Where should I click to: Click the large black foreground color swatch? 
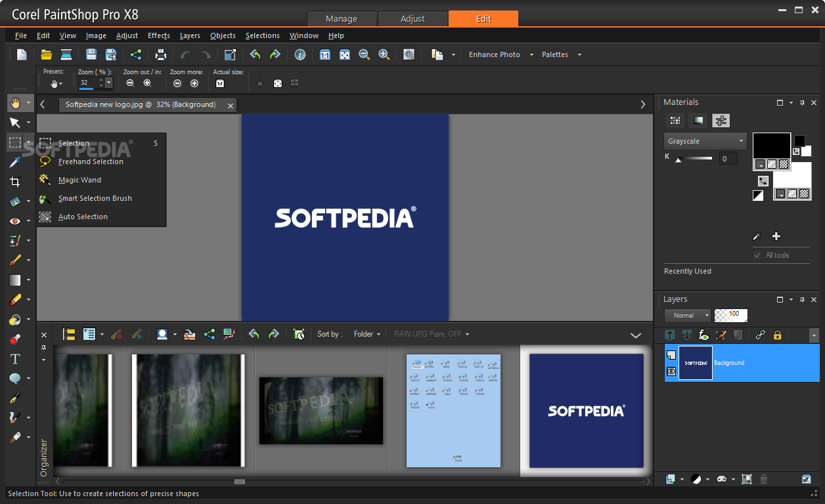coord(771,145)
